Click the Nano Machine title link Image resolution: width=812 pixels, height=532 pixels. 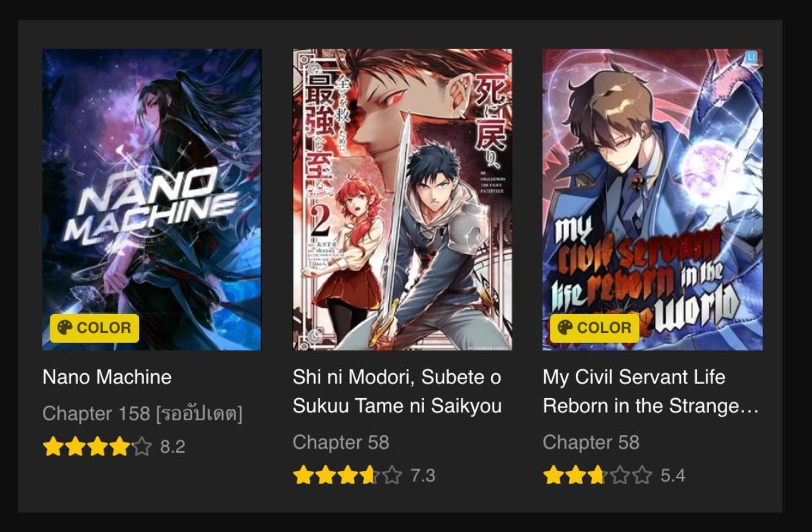tap(107, 377)
